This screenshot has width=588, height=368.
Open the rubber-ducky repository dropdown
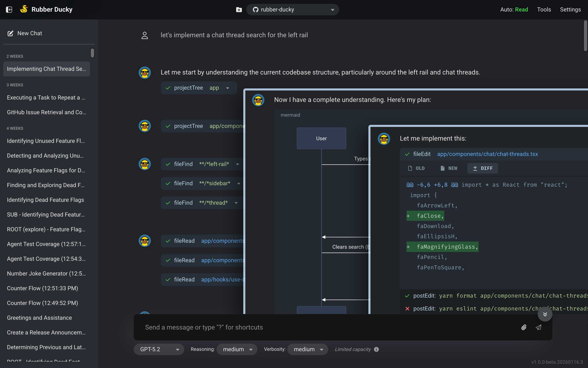pyautogui.click(x=332, y=10)
